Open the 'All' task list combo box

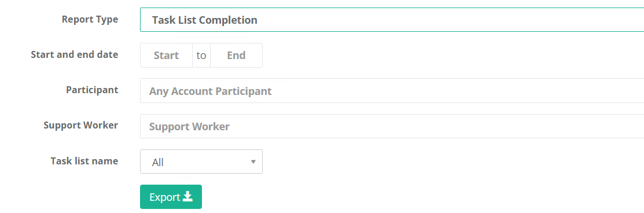201,161
